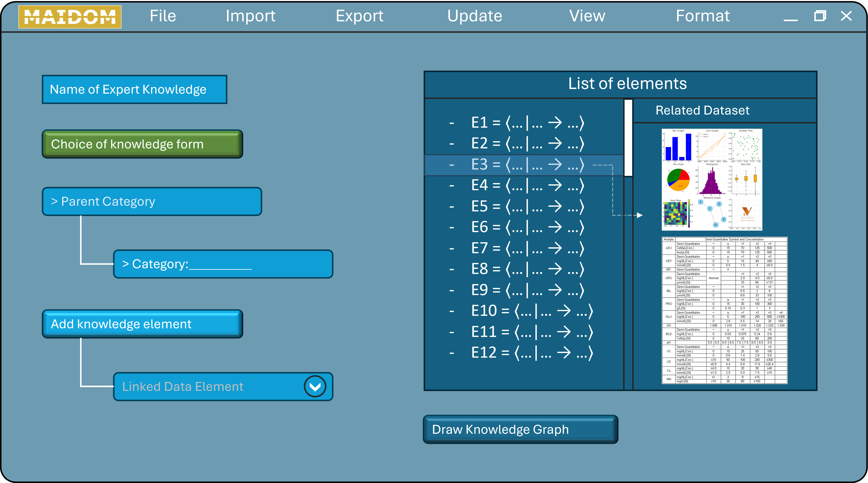The width and height of the screenshot is (868, 483).
Task: Click the MAIDOM logo
Action: [70, 17]
